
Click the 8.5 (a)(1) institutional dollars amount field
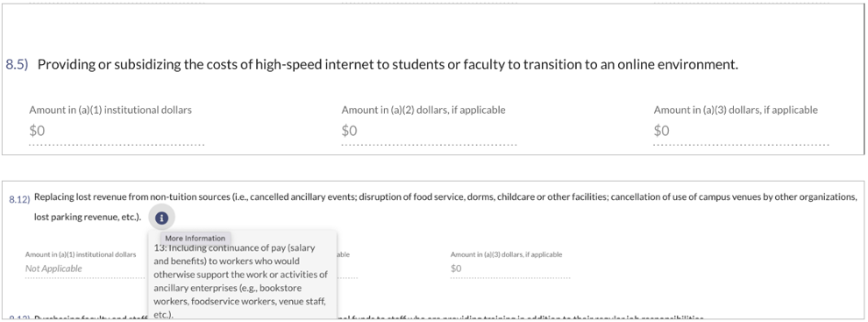[x=117, y=132]
